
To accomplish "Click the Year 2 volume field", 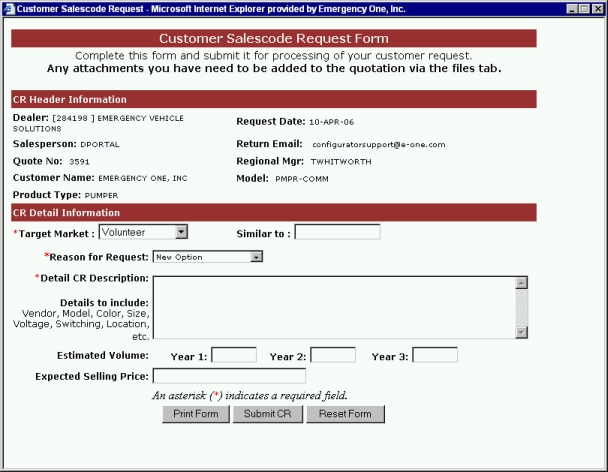I will point(333,355).
